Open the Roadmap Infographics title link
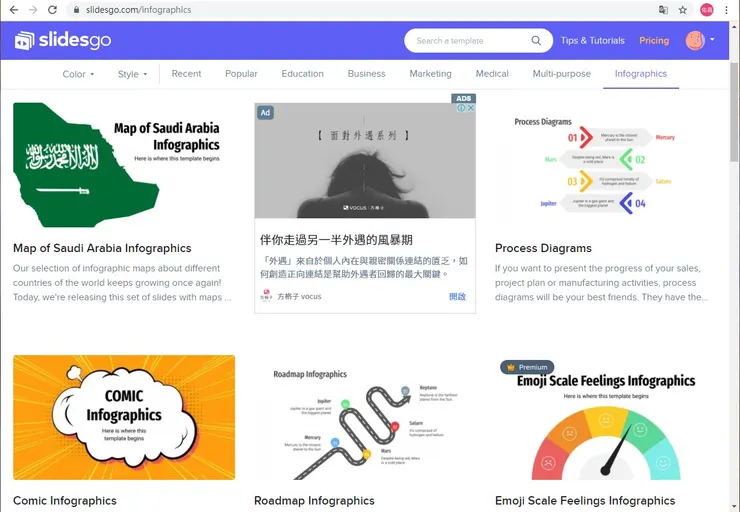The image size is (740, 512). [x=314, y=501]
